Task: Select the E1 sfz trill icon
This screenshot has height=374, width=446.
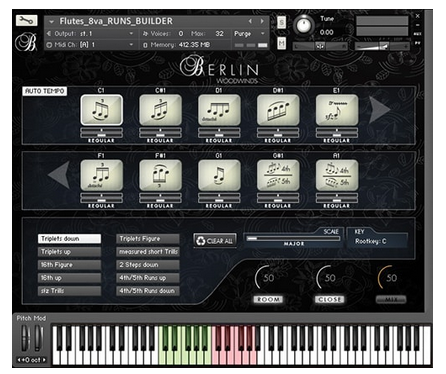Action: (337, 110)
